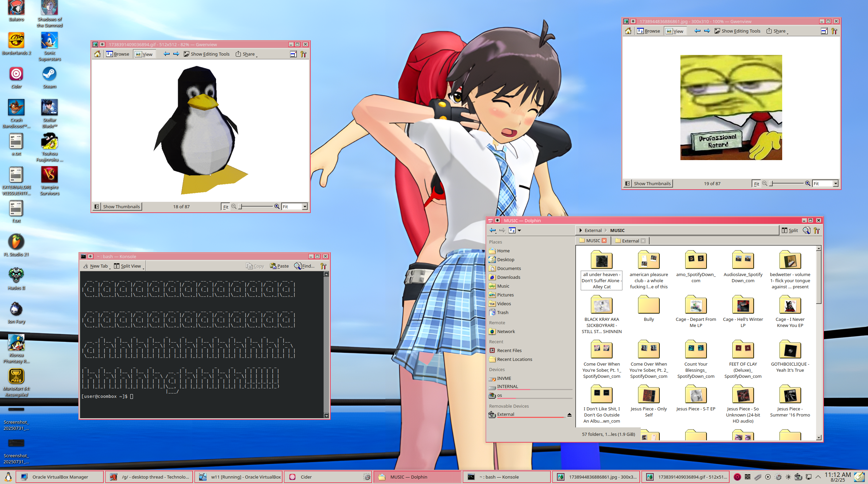The height and width of the screenshot is (484, 868).
Task: Open view mode dropdown in Dolphin toolbar
Action: 515,230
